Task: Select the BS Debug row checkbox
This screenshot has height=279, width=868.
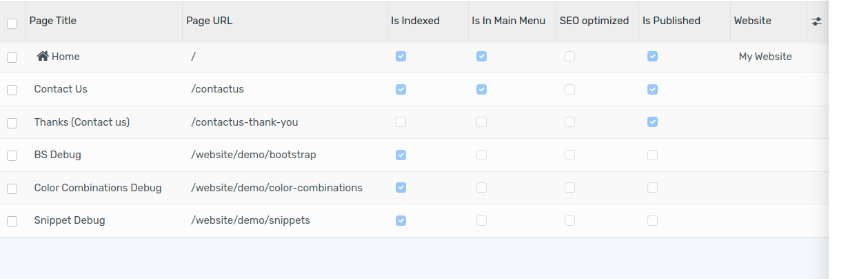Action: 12,155
